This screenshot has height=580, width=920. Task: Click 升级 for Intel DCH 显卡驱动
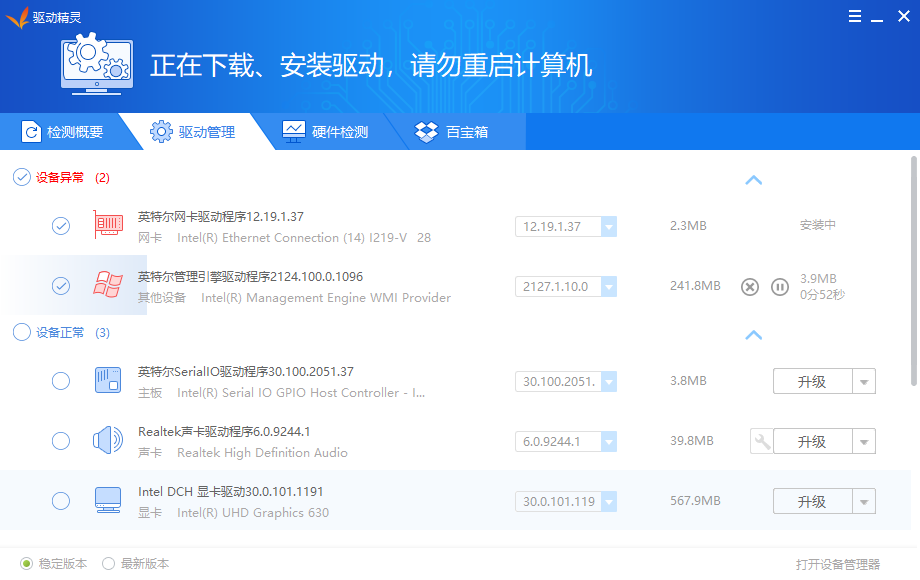[x=813, y=501]
